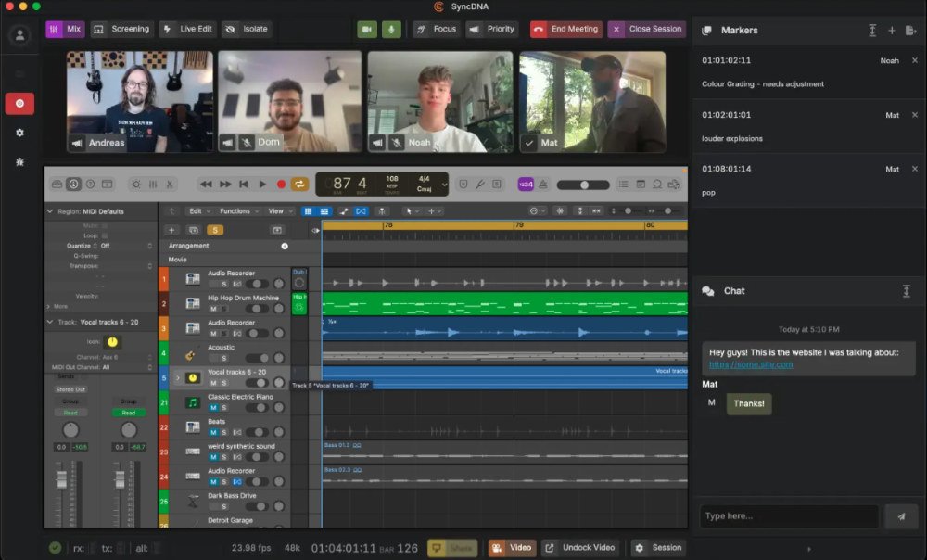The width and height of the screenshot is (927, 560).
Task: Select the marker timecode 01:02:01:01
Action: [726, 115]
